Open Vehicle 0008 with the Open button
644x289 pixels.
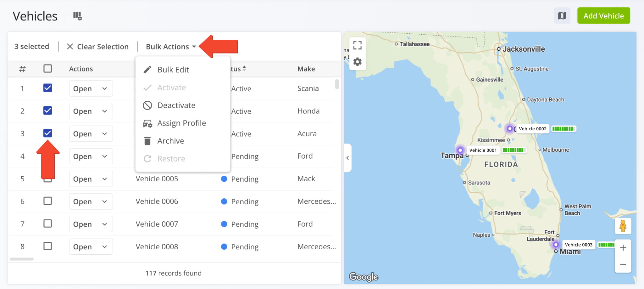point(82,247)
